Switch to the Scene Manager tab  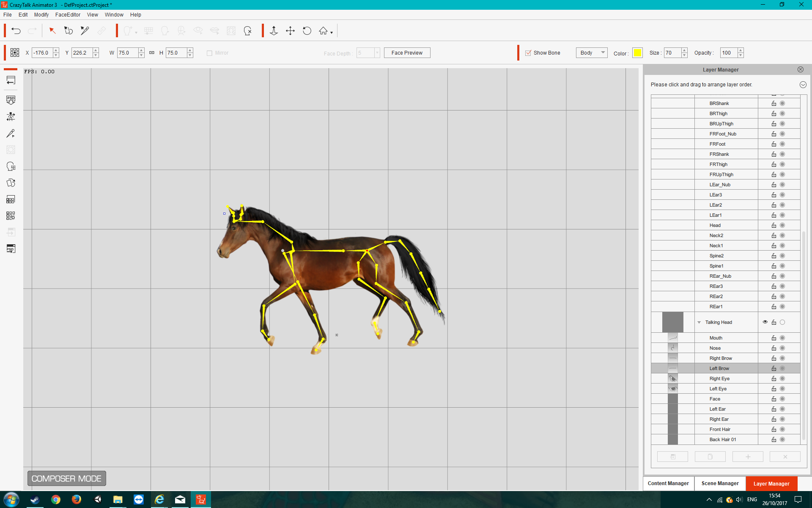coord(720,483)
